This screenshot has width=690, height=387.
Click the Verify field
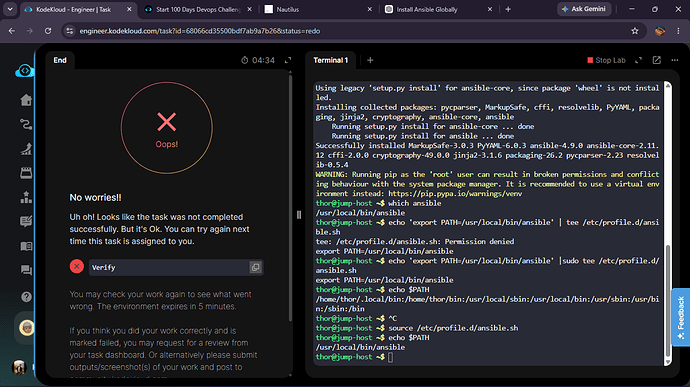[176, 267]
